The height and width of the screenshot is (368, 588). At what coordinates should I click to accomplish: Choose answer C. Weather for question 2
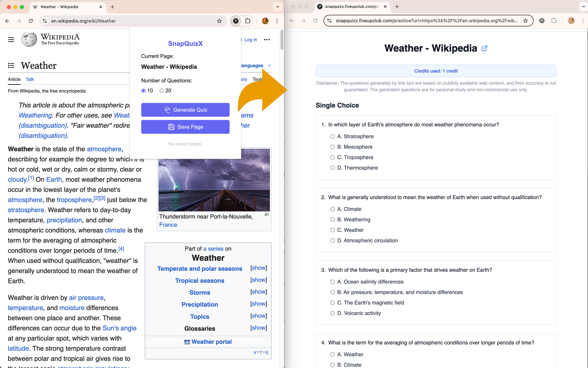pos(333,230)
